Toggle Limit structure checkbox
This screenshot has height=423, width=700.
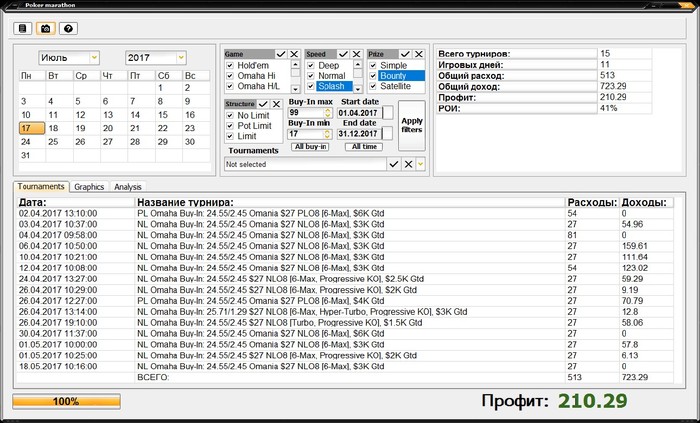(230, 136)
